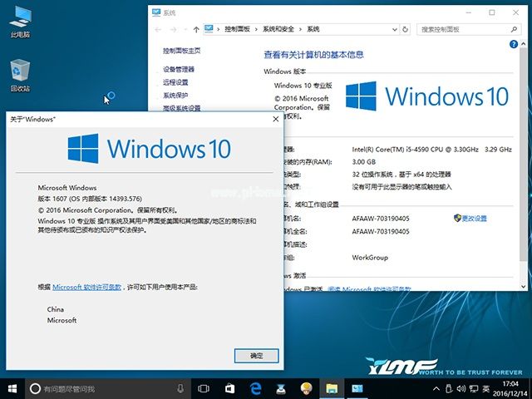Viewport: 532px width, 399px height.
Task: Open 设备管理器 link in sidebar
Action: tap(179, 69)
